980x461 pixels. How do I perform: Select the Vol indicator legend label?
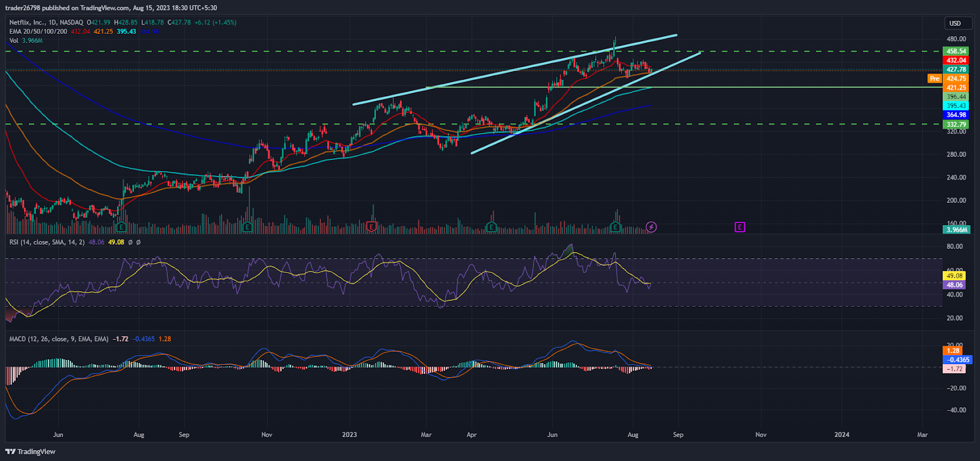[13, 40]
